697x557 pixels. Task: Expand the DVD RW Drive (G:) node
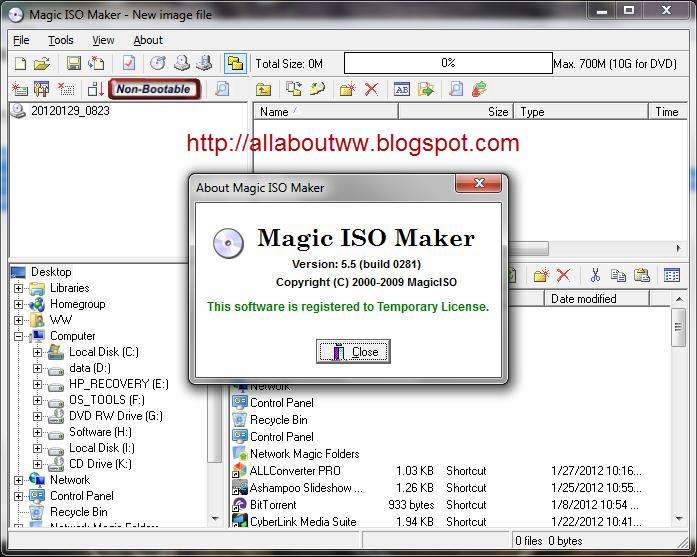tap(37, 416)
